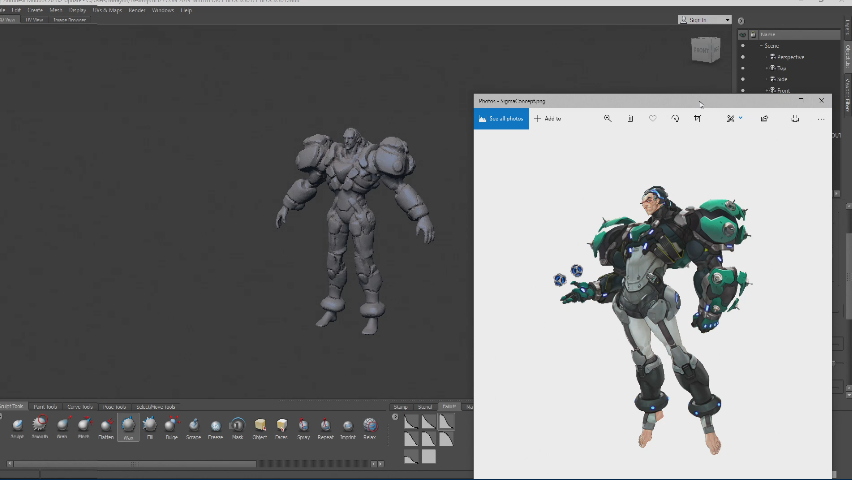
Task: Select the Flatten tool
Action: coord(106,427)
